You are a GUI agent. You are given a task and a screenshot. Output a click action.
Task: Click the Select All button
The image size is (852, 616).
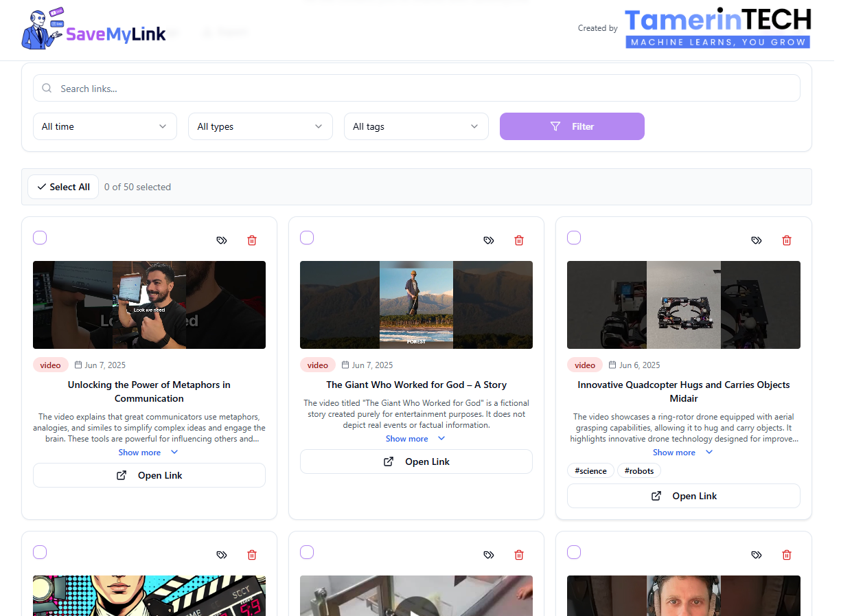(x=63, y=187)
